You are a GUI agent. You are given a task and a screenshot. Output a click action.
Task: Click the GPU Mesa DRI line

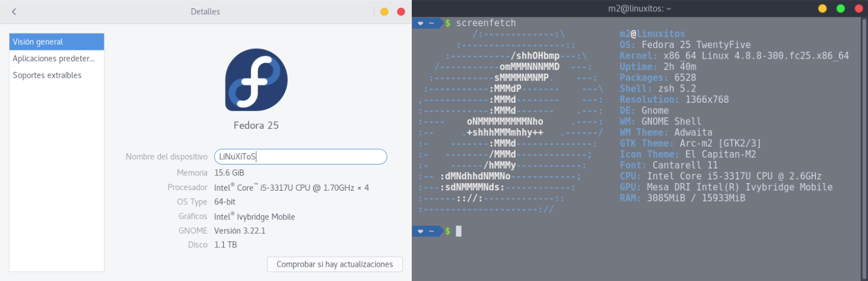726,187
